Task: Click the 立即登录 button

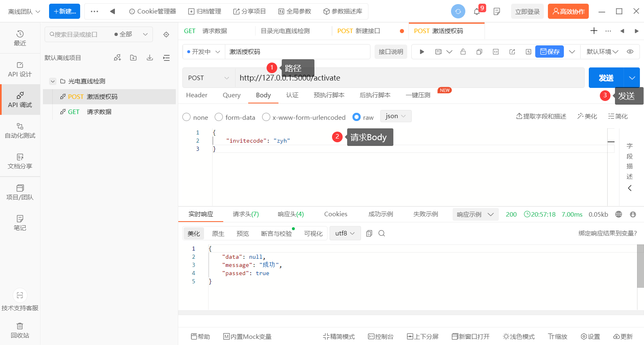Action: 527,11
